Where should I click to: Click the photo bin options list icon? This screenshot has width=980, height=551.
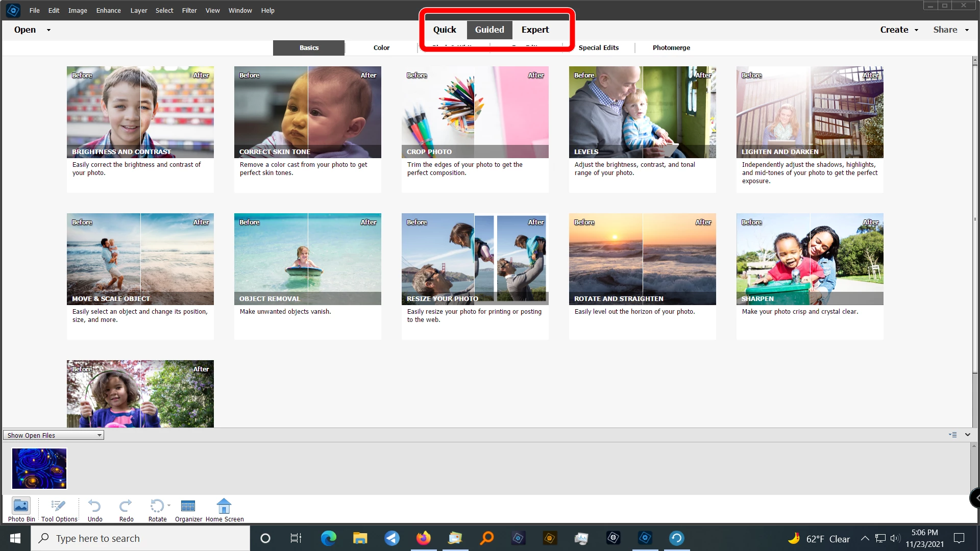952,435
